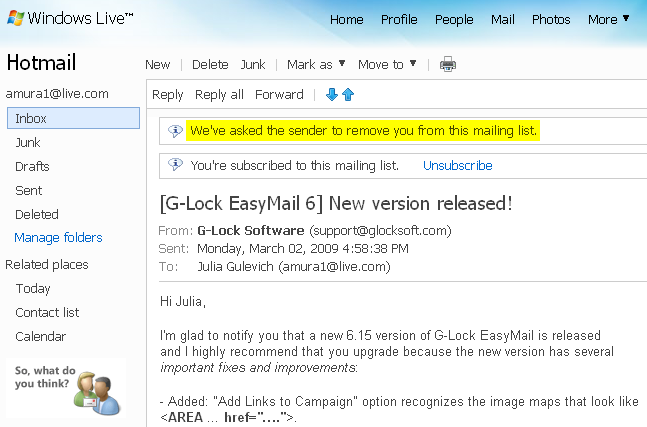
Task: Expand the Mark as dropdown
Action: (x=316, y=64)
